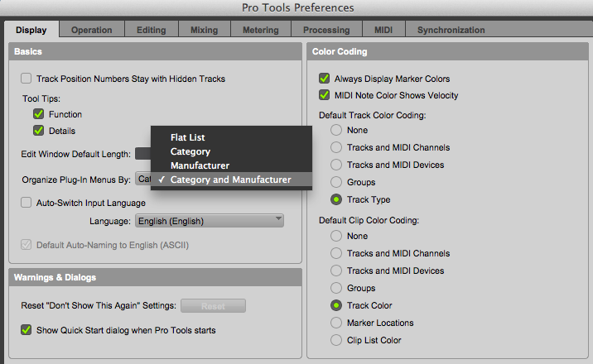Click the Default Track Color Coding label

coord(372,115)
